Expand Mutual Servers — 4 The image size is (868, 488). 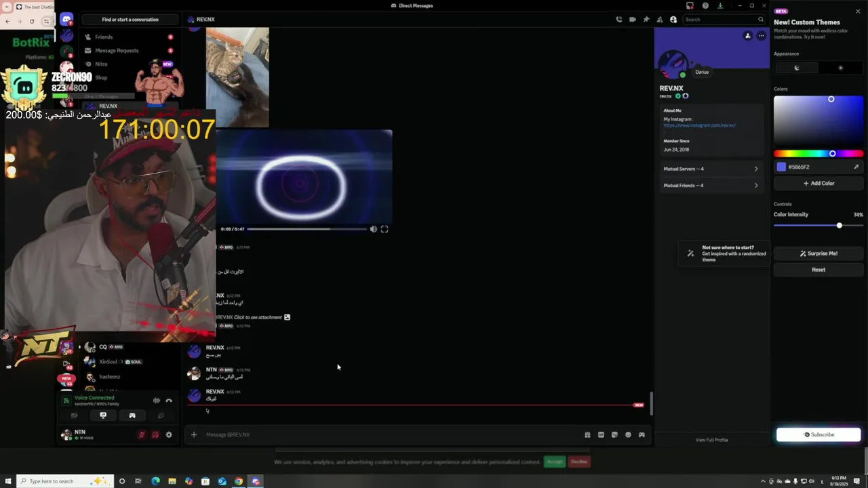711,169
